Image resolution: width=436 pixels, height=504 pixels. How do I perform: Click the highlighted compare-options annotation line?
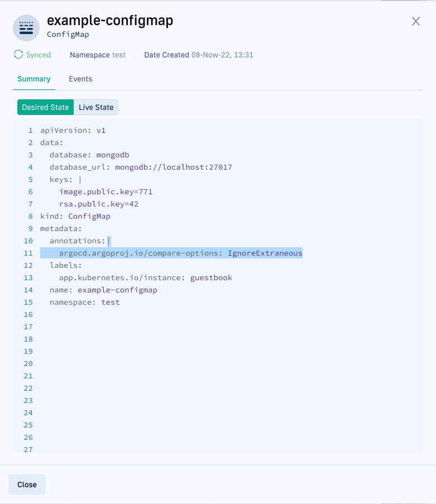click(x=180, y=253)
